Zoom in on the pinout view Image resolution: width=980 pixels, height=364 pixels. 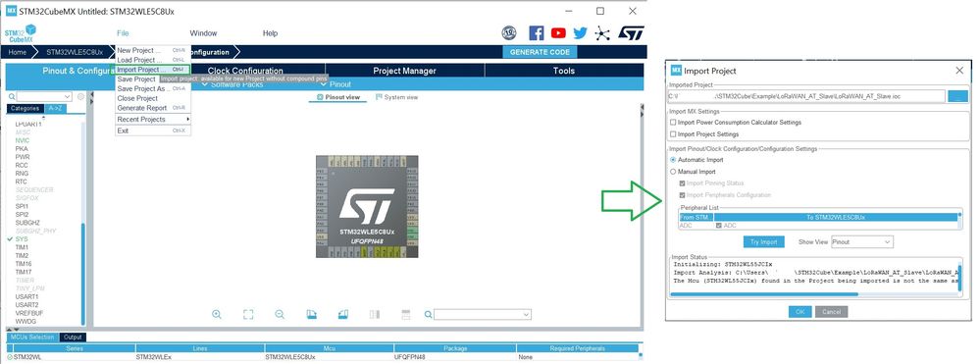pyautogui.click(x=216, y=315)
